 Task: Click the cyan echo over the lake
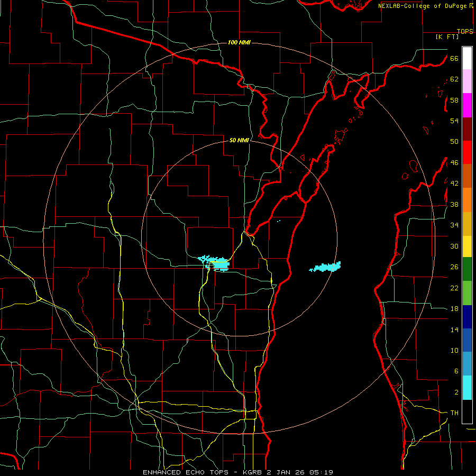(325, 267)
